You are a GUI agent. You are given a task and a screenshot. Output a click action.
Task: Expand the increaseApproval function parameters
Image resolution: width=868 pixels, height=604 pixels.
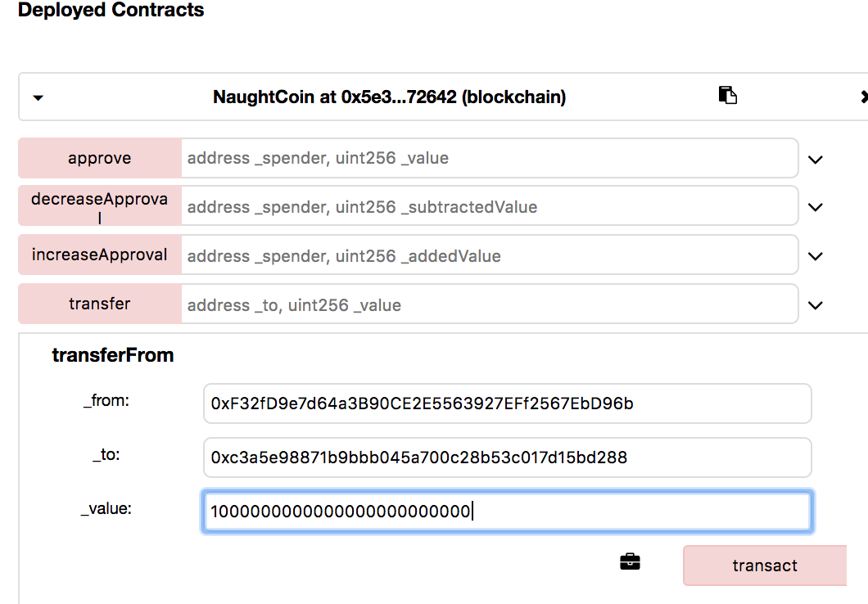[815, 256]
